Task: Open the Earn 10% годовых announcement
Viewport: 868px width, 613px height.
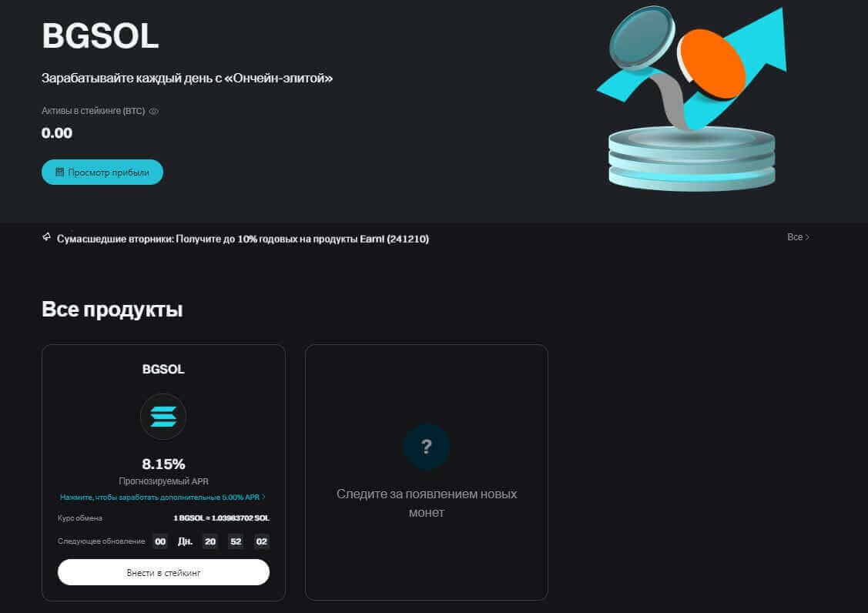Action: (243, 239)
